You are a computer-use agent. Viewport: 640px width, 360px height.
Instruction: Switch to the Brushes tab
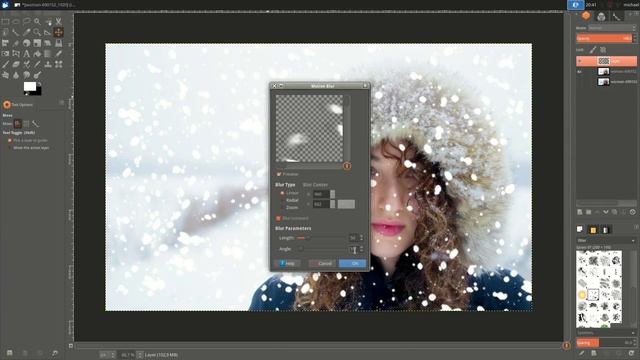point(580,230)
